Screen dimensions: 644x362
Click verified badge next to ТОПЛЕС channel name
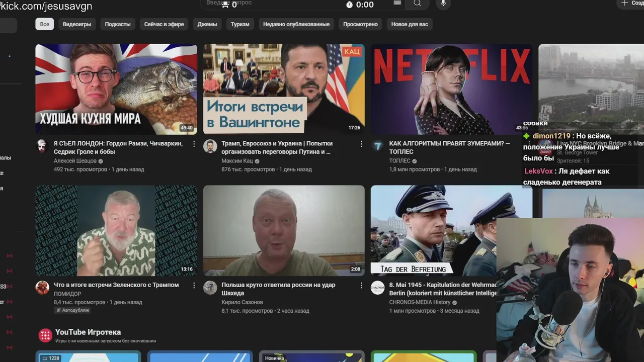pos(415,161)
